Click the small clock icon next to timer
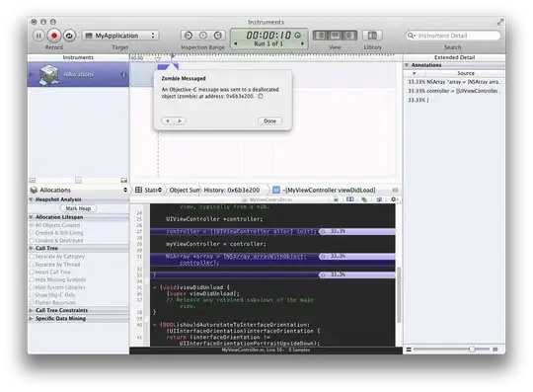Screen dimensions: 533x392 pyautogui.click(x=298, y=35)
